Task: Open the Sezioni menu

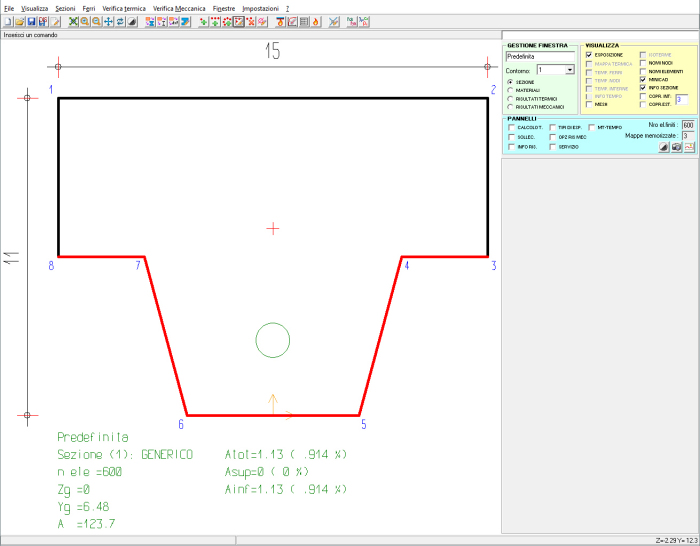Action: pyautogui.click(x=65, y=7)
